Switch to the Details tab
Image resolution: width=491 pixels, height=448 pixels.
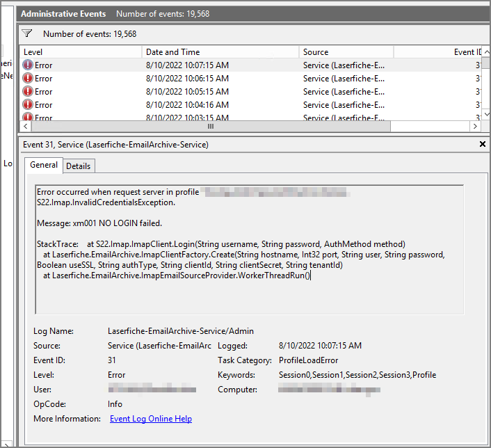[79, 166]
